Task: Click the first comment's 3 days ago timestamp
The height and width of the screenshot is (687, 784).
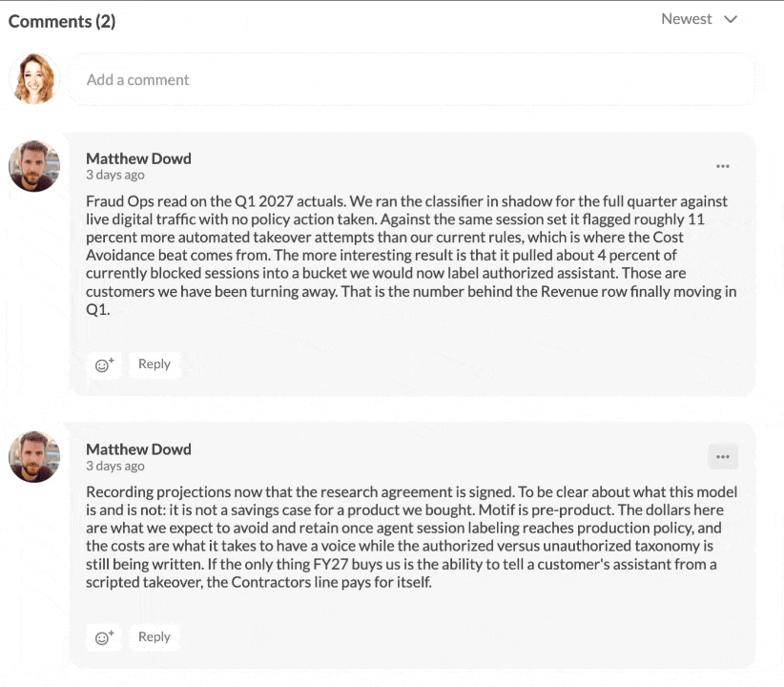Action: [x=115, y=176]
